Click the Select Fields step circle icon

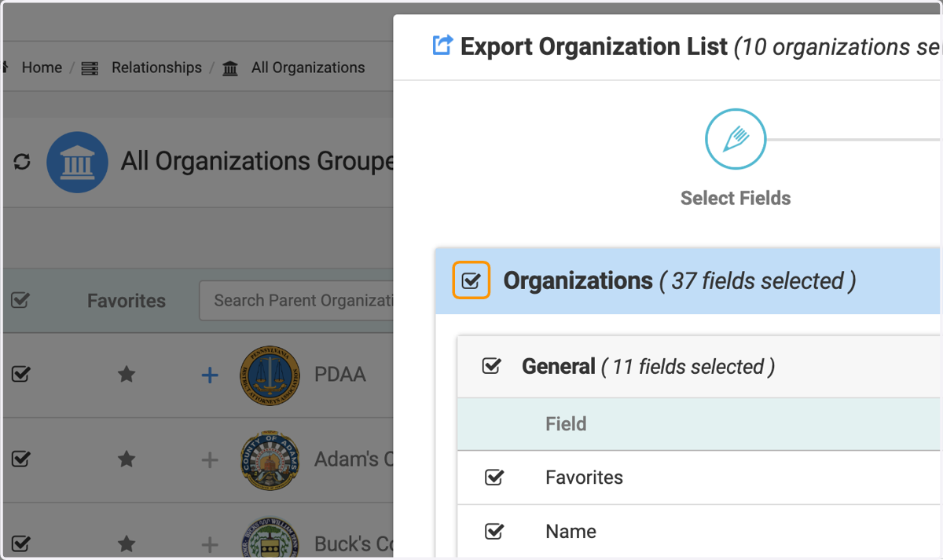736,140
